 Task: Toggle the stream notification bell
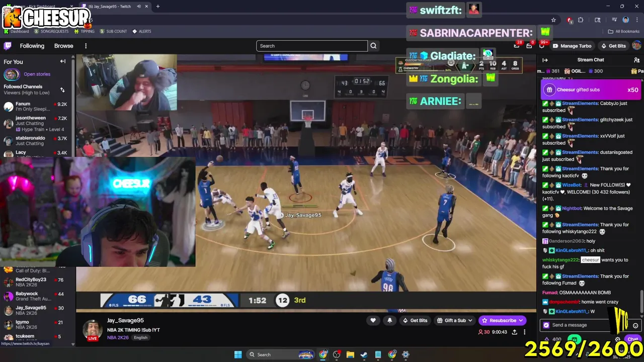[389, 320]
